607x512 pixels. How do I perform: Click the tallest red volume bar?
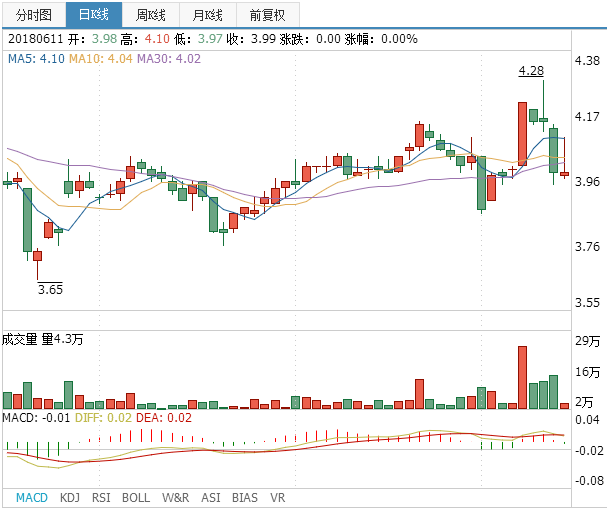[x=523, y=378]
